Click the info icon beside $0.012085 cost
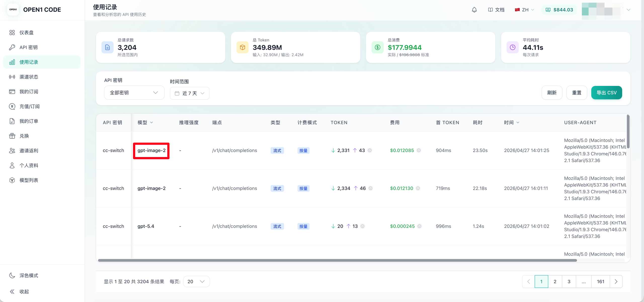The height and width of the screenshot is (302, 644). click(x=419, y=150)
